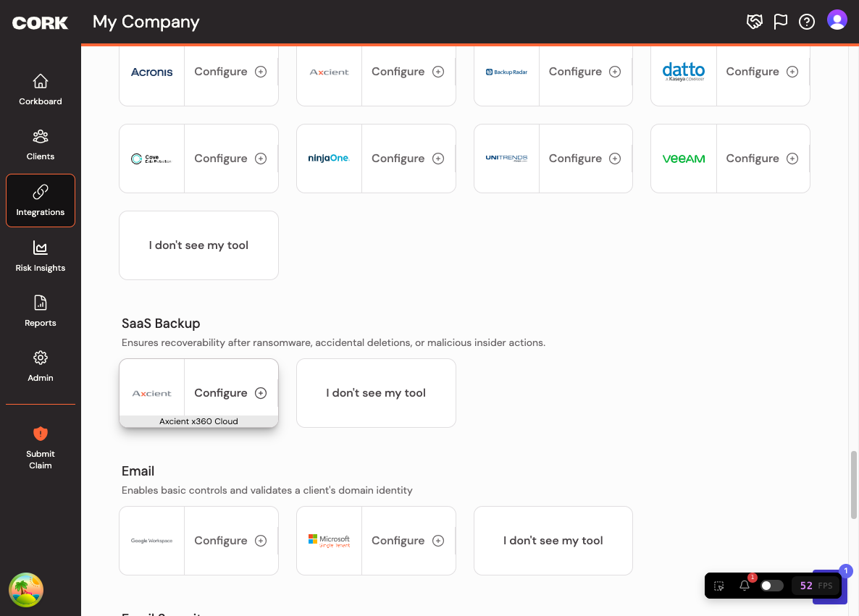Click the Submit Claim shield icon
The width and height of the screenshot is (859, 616).
click(40, 434)
